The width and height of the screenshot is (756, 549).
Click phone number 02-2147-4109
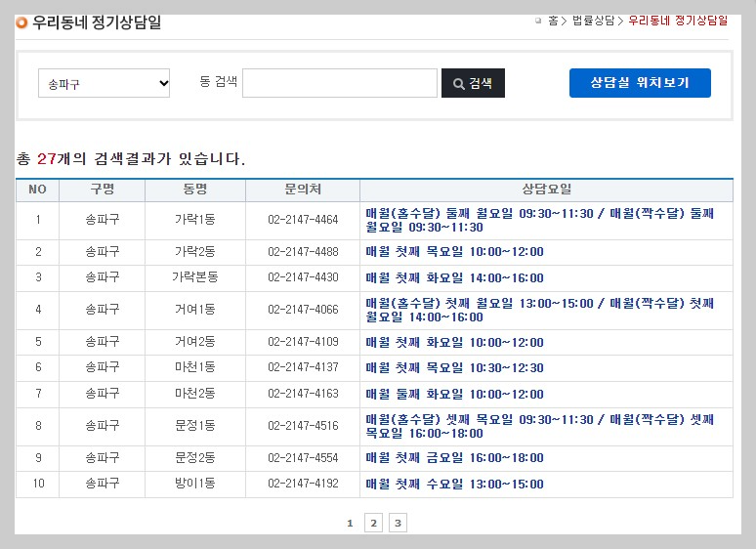(303, 342)
